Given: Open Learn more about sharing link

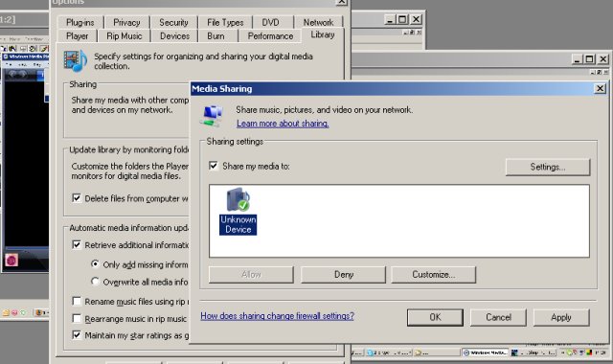Looking at the screenshot, I should click(x=283, y=124).
